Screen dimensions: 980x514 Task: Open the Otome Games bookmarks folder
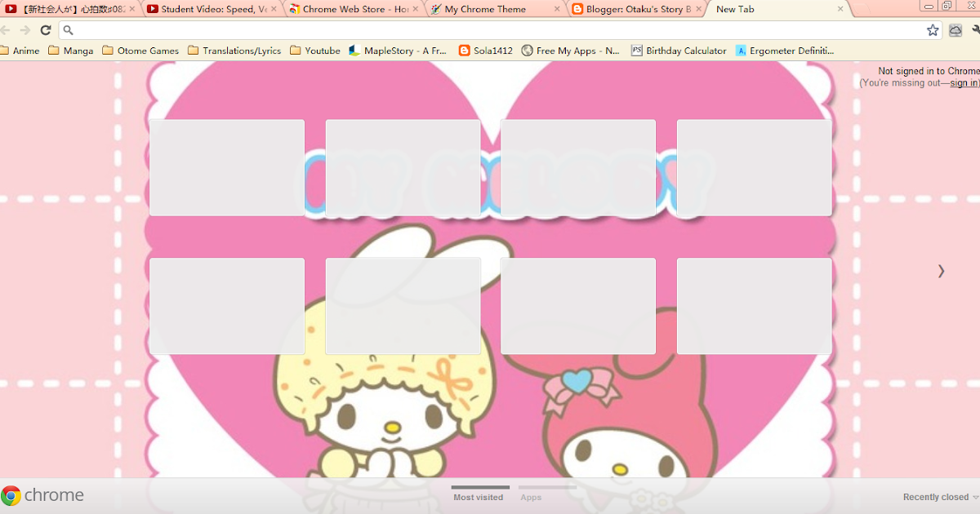pyautogui.click(x=140, y=51)
